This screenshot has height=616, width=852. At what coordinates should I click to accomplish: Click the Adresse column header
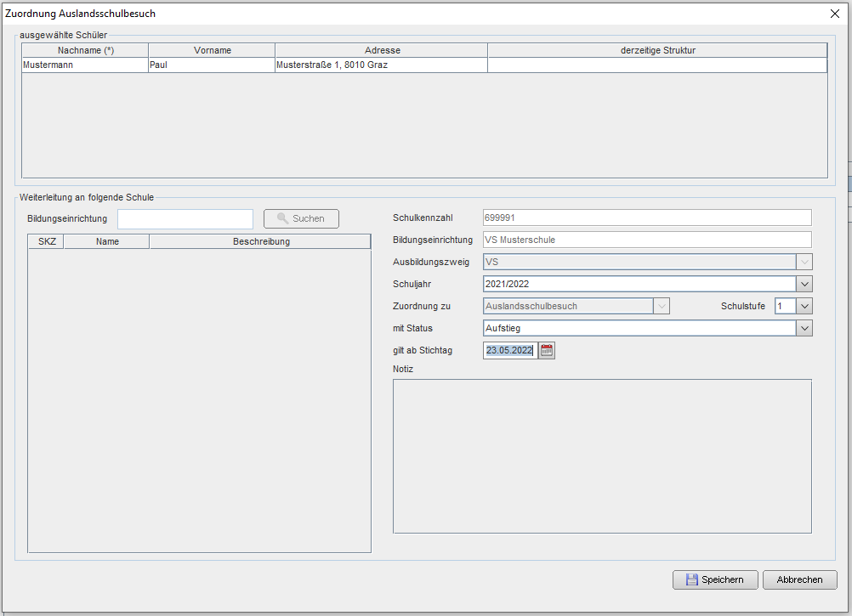point(382,51)
